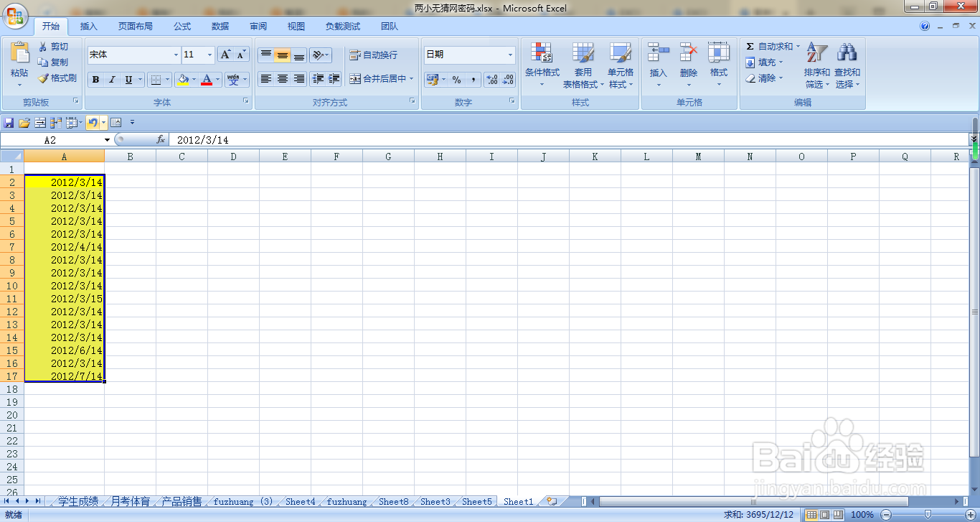Switch to 学生成绩 sheet tab
The height and width of the screenshot is (522, 980).
point(79,502)
